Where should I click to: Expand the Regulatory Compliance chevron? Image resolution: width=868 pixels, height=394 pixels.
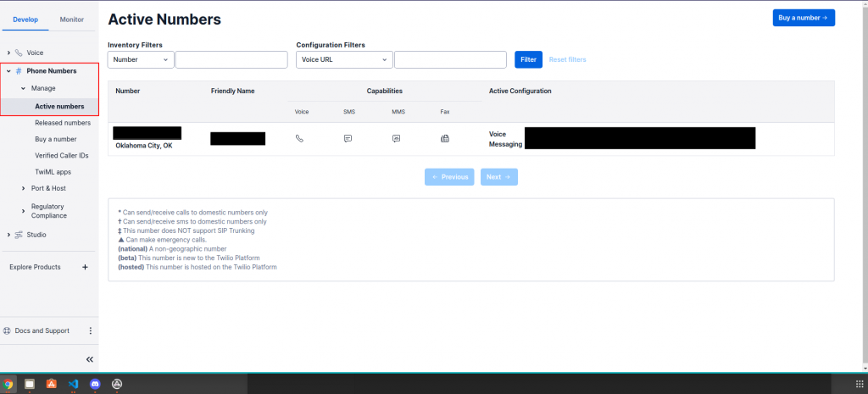tap(23, 211)
